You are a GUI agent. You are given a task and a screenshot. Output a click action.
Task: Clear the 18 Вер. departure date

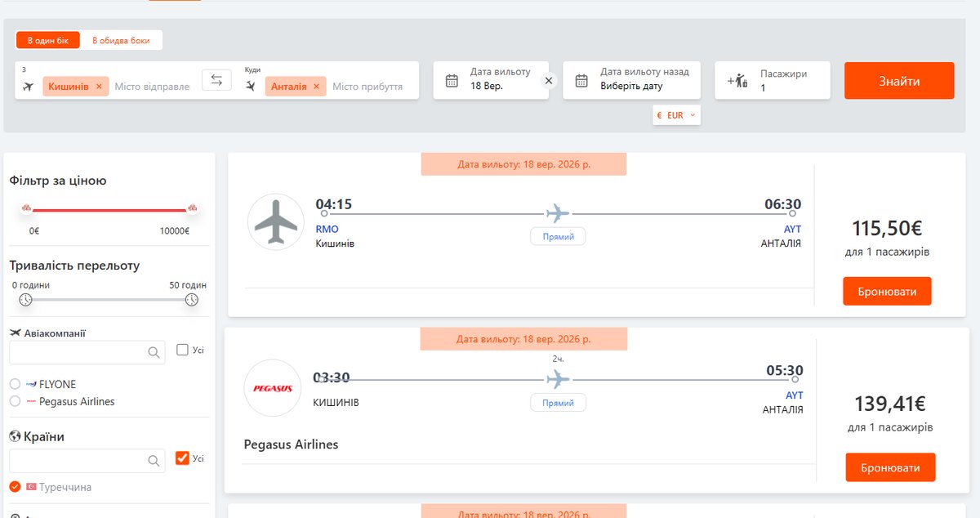pos(549,80)
